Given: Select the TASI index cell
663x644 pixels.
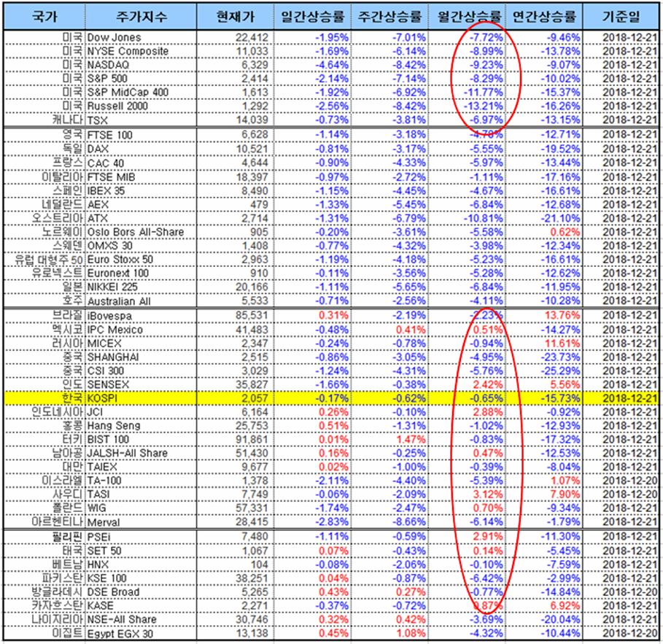Looking at the screenshot, I should point(141,494).
